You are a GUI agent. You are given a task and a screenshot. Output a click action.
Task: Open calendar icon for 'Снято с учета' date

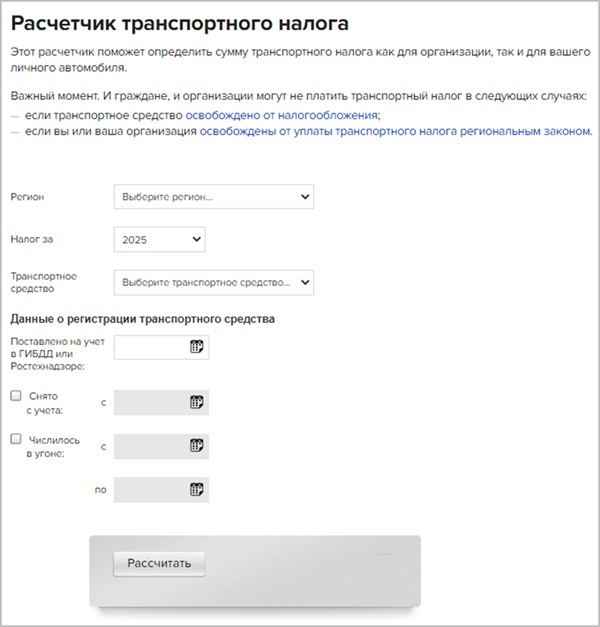[197, 402]
